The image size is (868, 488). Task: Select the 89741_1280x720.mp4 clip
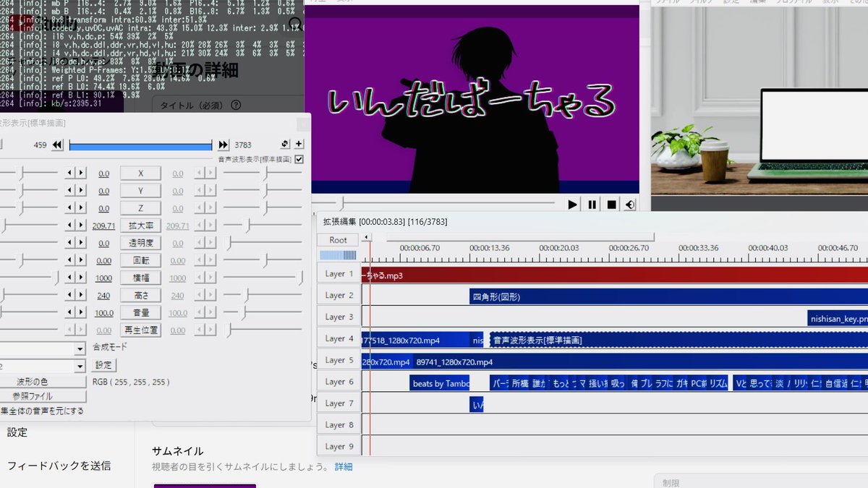pos(640,361)
